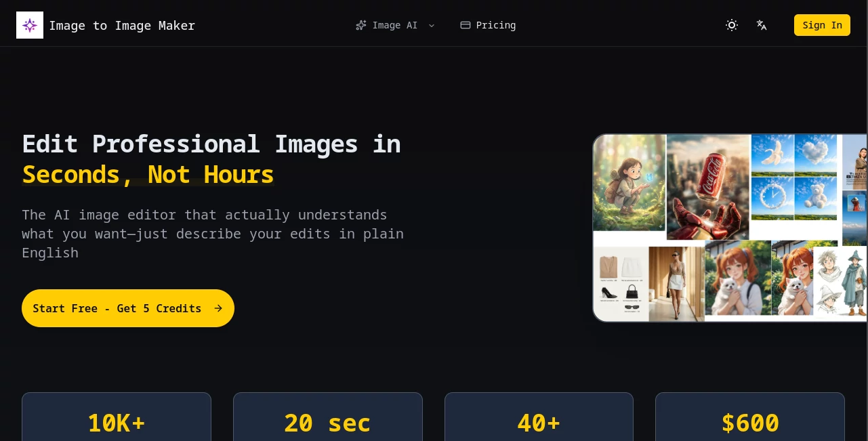Click the arrow icon inside Start Free button
Screen dimensions: 868x441
[x=218, y=308]
